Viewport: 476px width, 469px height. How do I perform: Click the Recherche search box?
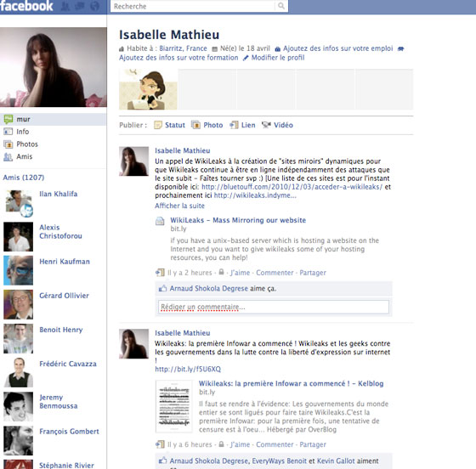tap(193, 6)
